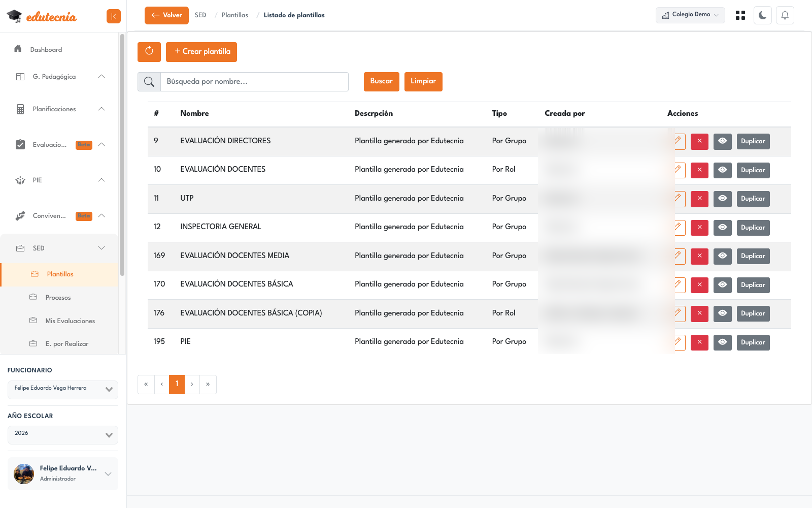View the PIE template row 195
The image size is (812, 508).
pos(723,342)
